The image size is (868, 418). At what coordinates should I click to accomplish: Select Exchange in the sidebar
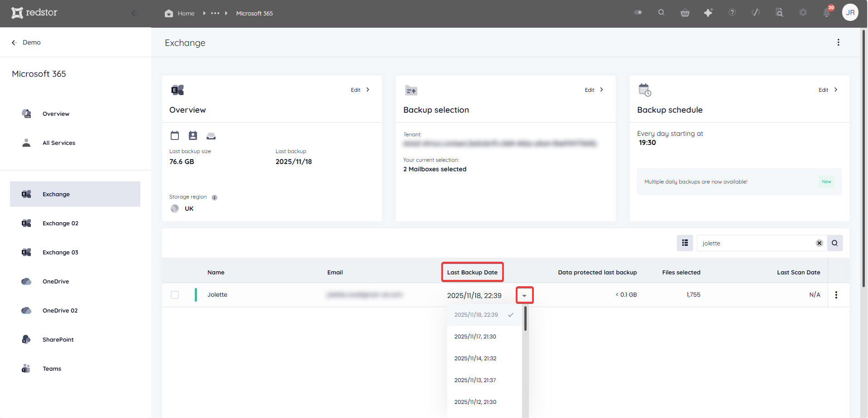tap(75, 194)
